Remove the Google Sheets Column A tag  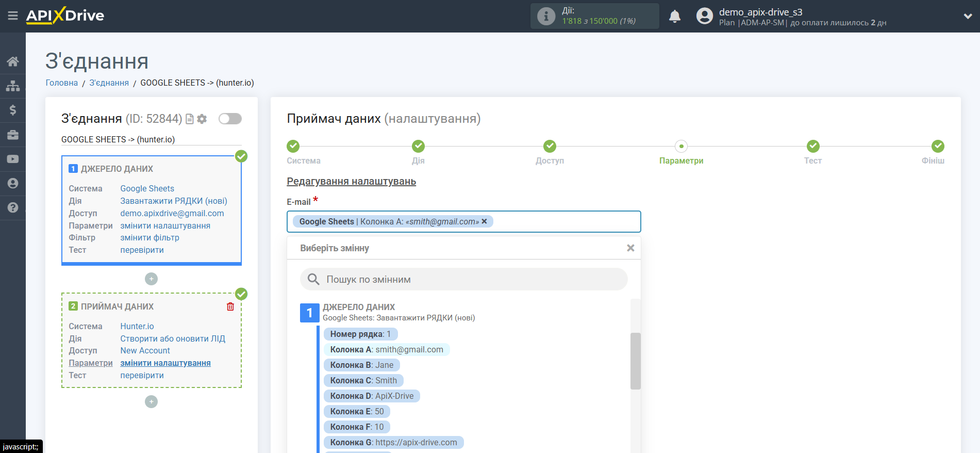click(x=484, y=221)
